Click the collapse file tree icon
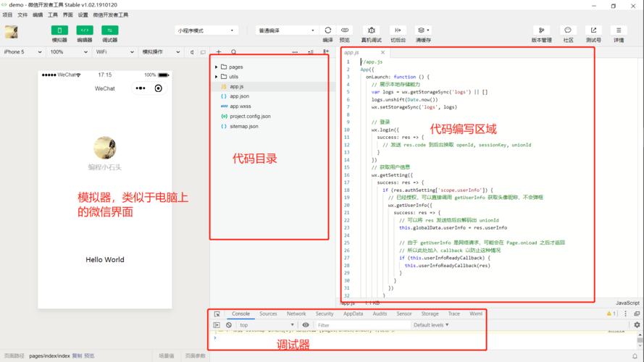 pyautogui.click(x=326, y=51)
